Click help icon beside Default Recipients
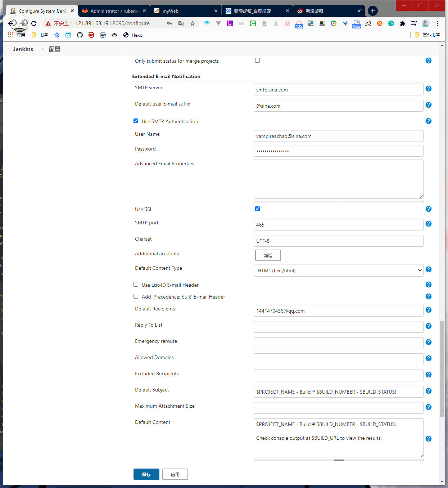The width and height of the screenshot is (448, 488). [428, 310]
